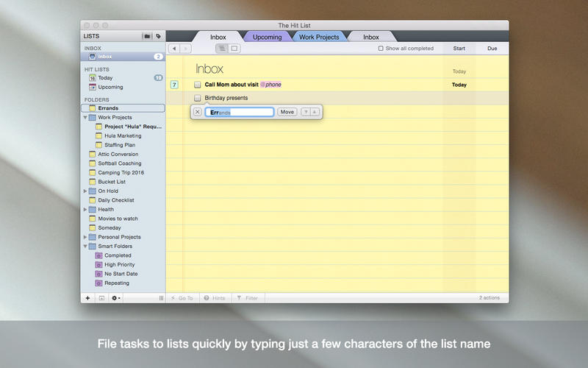Click the Move button in the popup
This screenshot has height=368, width=588.
287,112
